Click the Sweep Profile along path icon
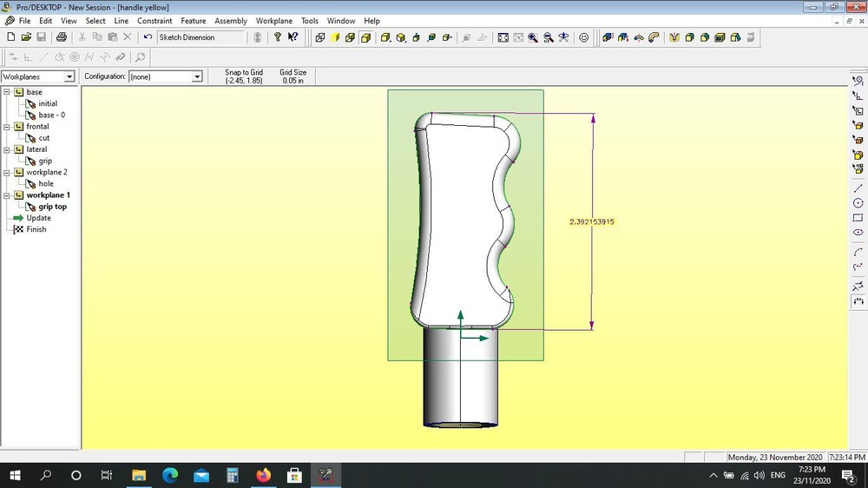This screenshot has width=868, height=488. pyautogui.click(x=654, y=37)
